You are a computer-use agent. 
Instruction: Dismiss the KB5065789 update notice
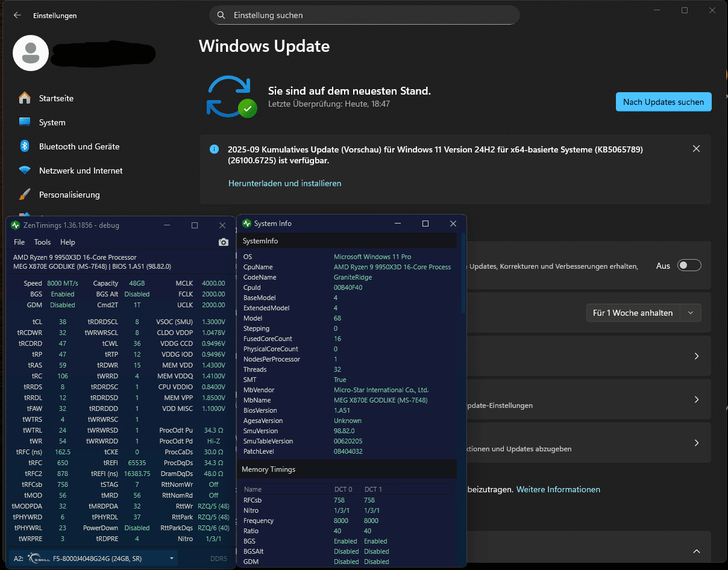pyautogui.click(x=696, y=149)
